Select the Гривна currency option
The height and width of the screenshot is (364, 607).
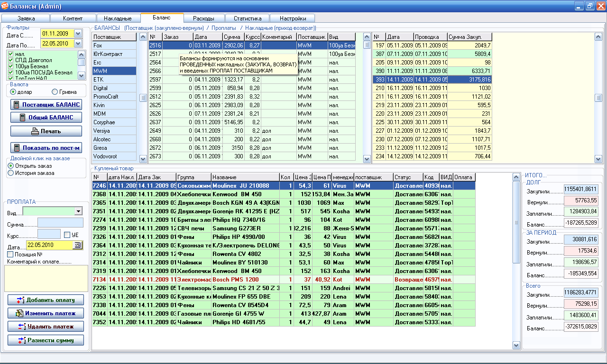tap(55, 91)
